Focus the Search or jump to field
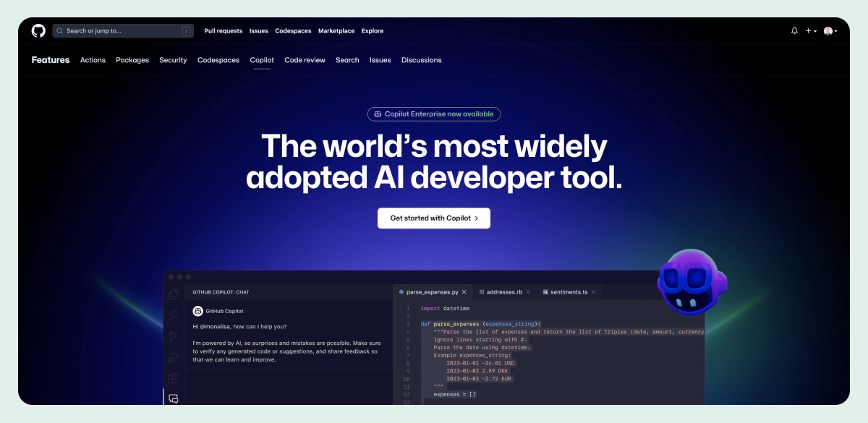The height and width of the screenshot is (423, 868). [x=123, y=31]
